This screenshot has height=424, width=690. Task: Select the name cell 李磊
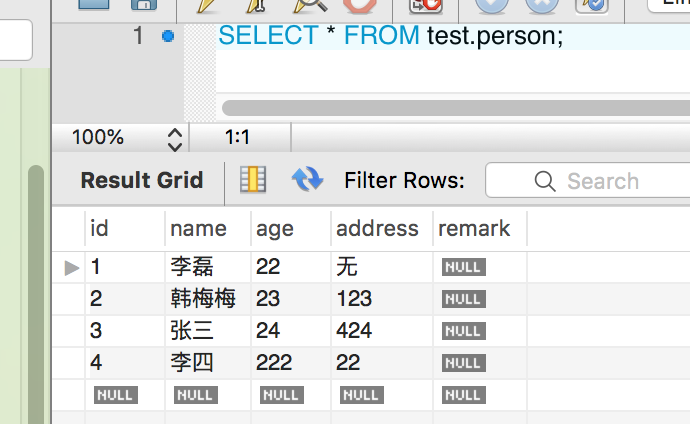pos(208,267)
